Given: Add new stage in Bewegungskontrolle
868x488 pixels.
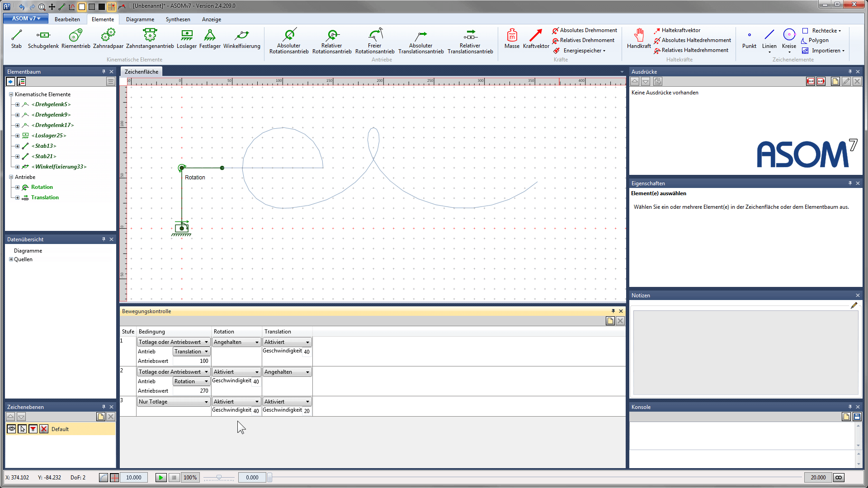Looking at the screenshot, I should click(610, 321).
